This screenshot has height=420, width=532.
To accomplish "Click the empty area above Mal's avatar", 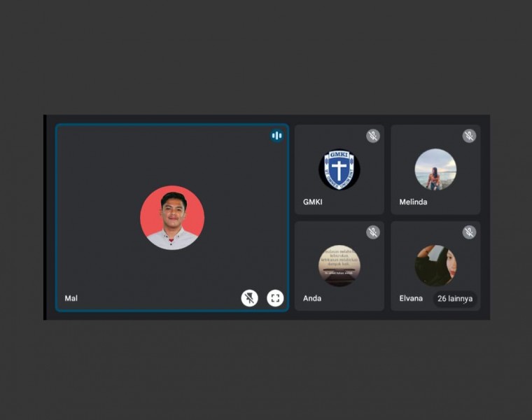I will 172,157.
